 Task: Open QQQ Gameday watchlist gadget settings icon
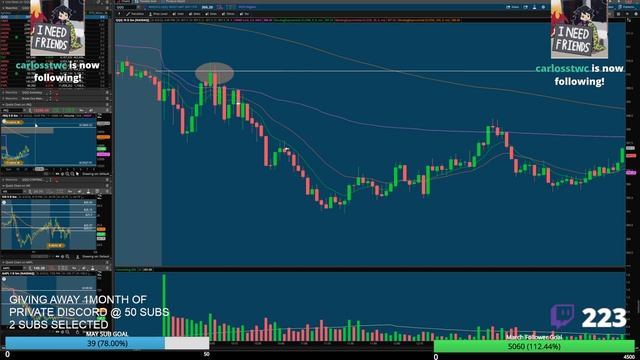[107, 93]
